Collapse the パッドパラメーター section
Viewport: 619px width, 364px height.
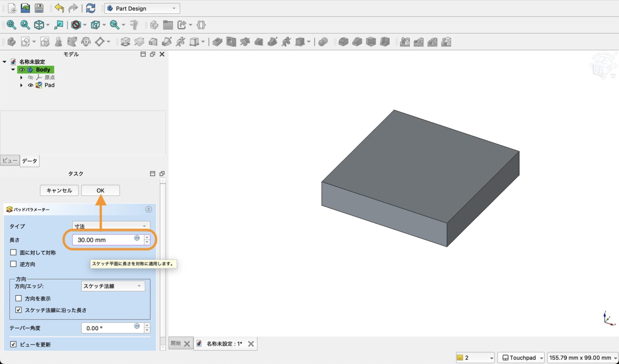[148, 209]
